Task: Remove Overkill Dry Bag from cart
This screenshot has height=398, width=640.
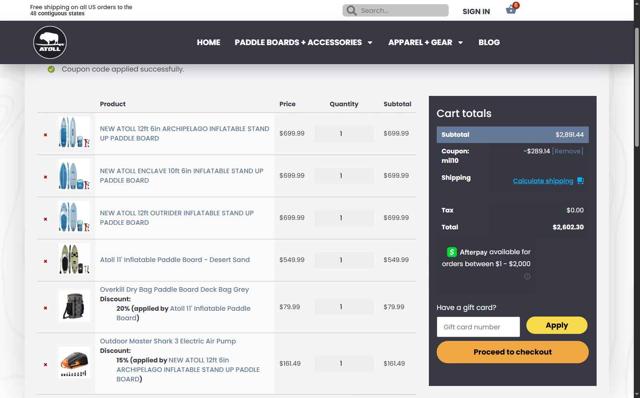Action: point(45,308)
